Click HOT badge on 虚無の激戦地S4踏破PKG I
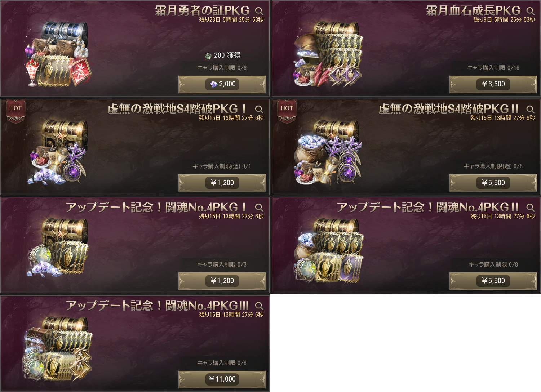This screenshot has height=392, width=541. click(x=15, y=111)
